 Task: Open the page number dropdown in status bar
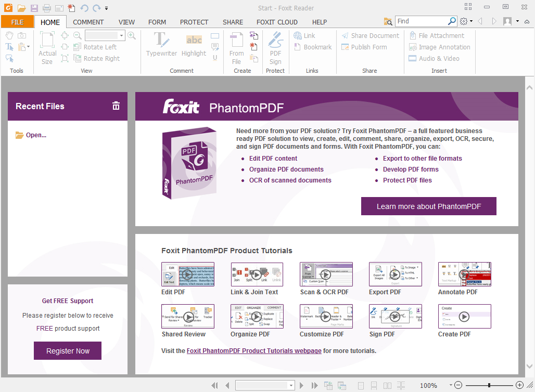click(x=291, y=386)
